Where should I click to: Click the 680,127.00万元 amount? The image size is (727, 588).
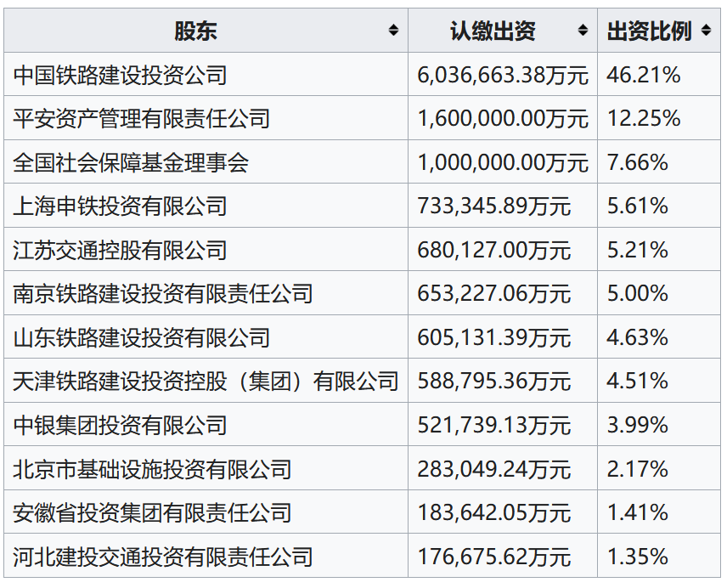(x=493, y=250)
